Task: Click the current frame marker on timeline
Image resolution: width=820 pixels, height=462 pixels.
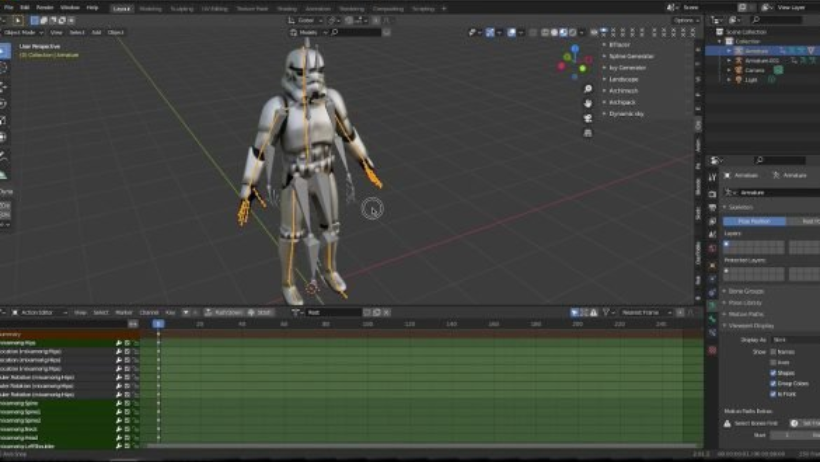Action: 158,324
